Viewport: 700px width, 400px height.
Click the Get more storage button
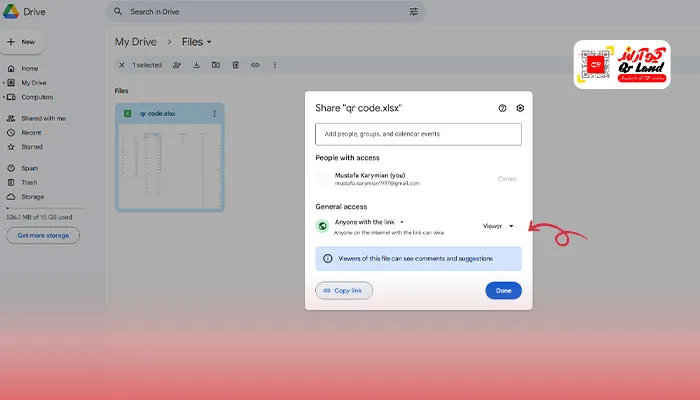(42, 236)
